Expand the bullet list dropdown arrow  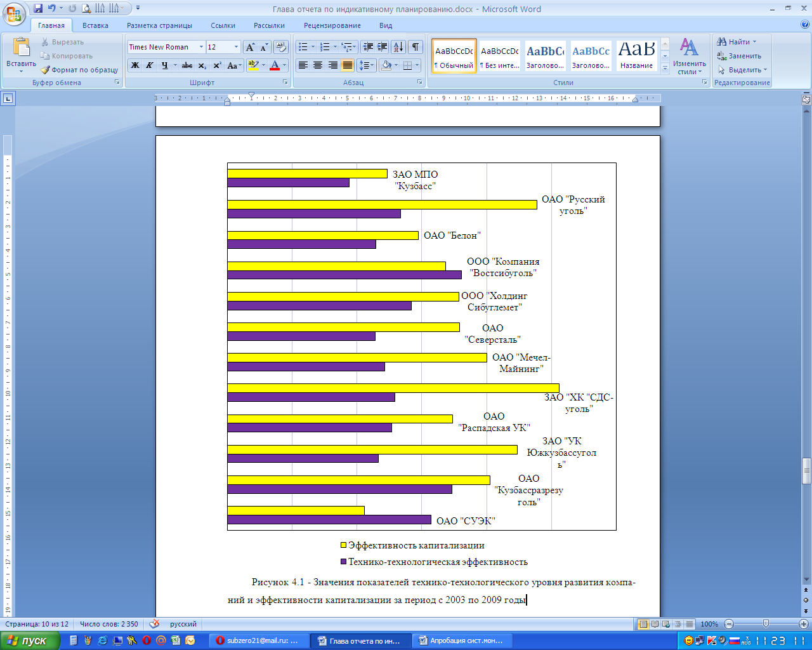[313, 47]
